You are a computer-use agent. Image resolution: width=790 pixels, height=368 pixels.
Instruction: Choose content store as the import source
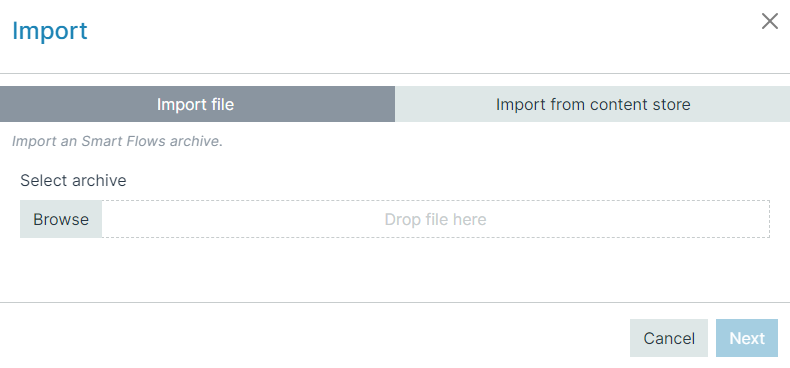click(592, 104)
